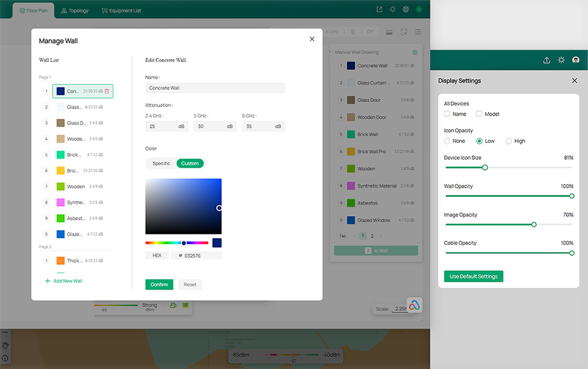Viewport: 588px width, 369px height.
Task: Switch to the Equipment List tab
Action: click(121, 10)
